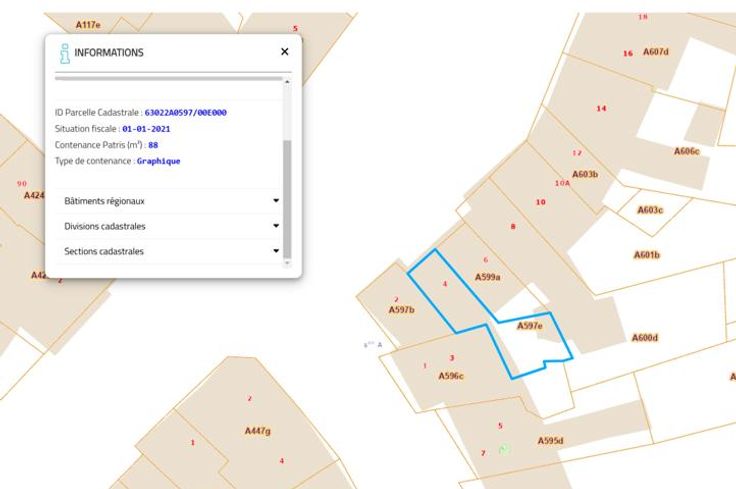
Task: Select parcel A596c on the map
Action: click(451, 376)
